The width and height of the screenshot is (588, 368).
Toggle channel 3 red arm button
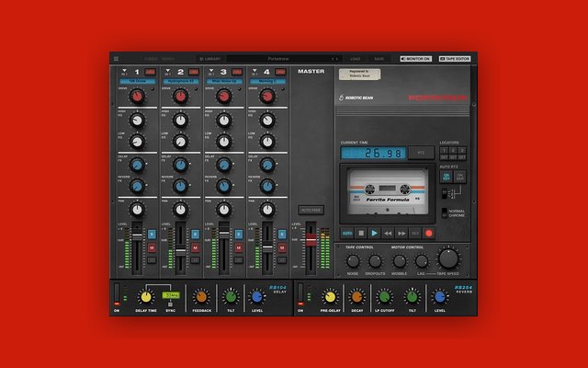(x=237, y=72)
